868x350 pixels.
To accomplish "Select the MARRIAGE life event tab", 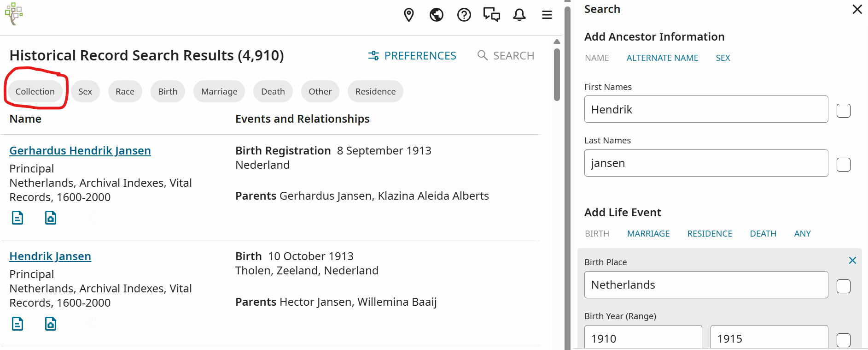I will (x=648, y=234).
